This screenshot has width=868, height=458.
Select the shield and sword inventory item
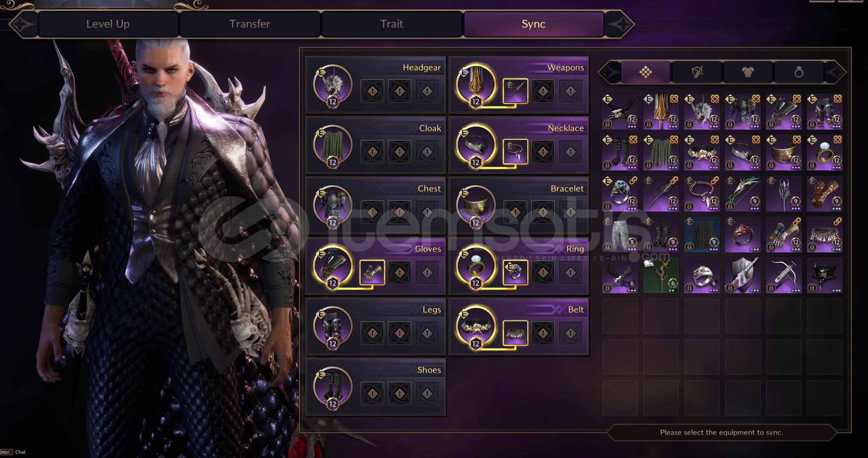point(743,275)
